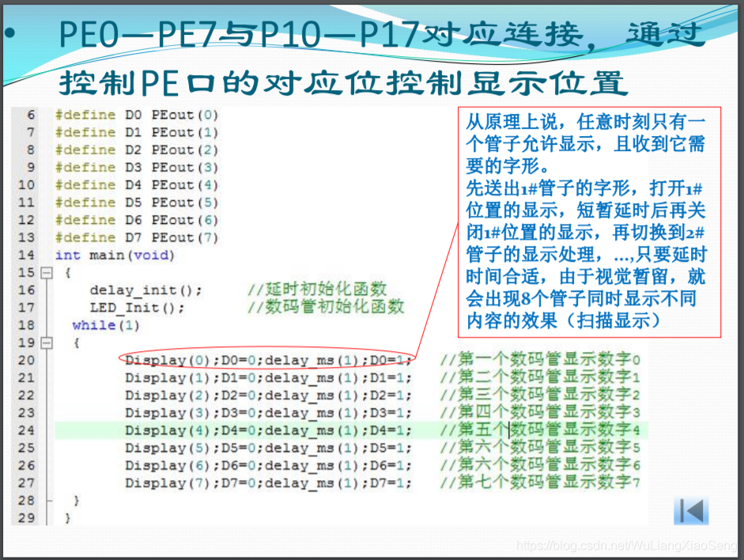Click the "Display(1);D1=0" code line
Screen dimensions: 744x560
coord(267,378)
